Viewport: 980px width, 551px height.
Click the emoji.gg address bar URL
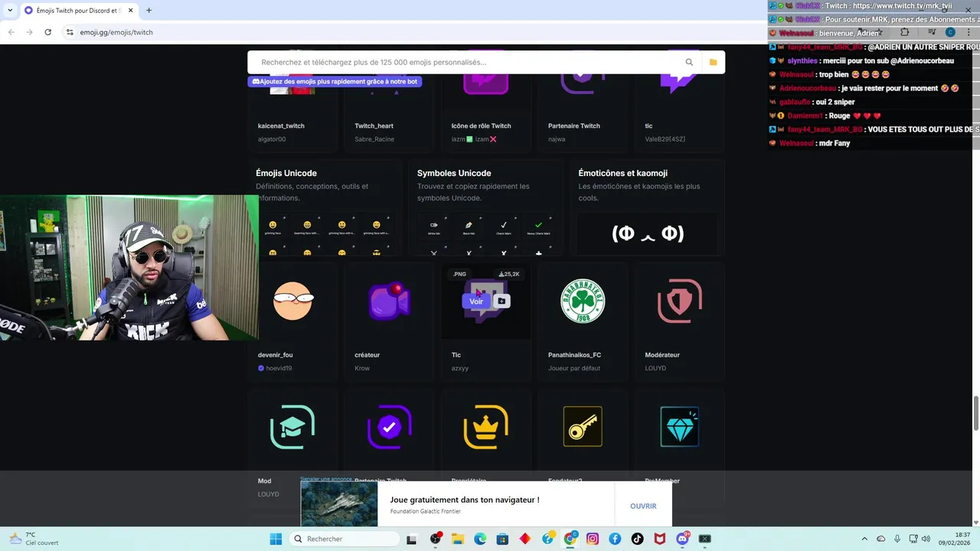pyautogui.click(x=116, y=32)
